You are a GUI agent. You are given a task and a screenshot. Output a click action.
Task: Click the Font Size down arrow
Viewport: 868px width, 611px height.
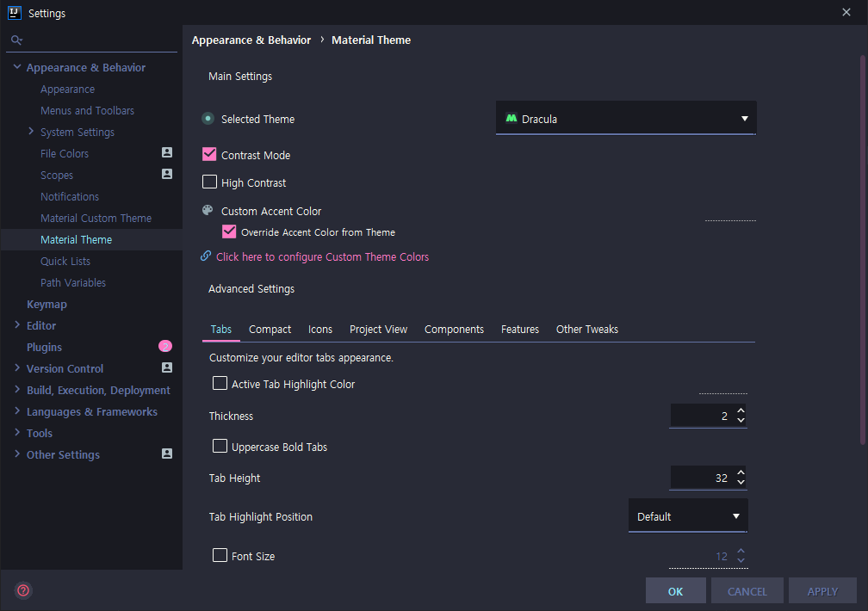[x=741, y=560]
